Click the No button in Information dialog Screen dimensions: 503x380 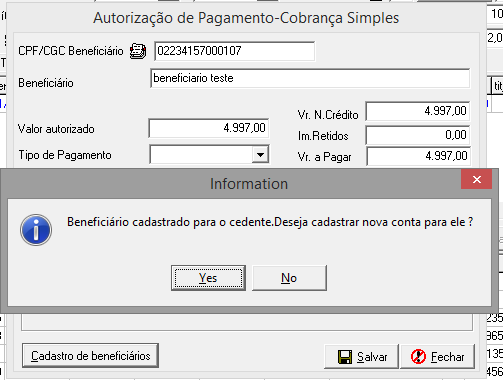pos(289,278)
